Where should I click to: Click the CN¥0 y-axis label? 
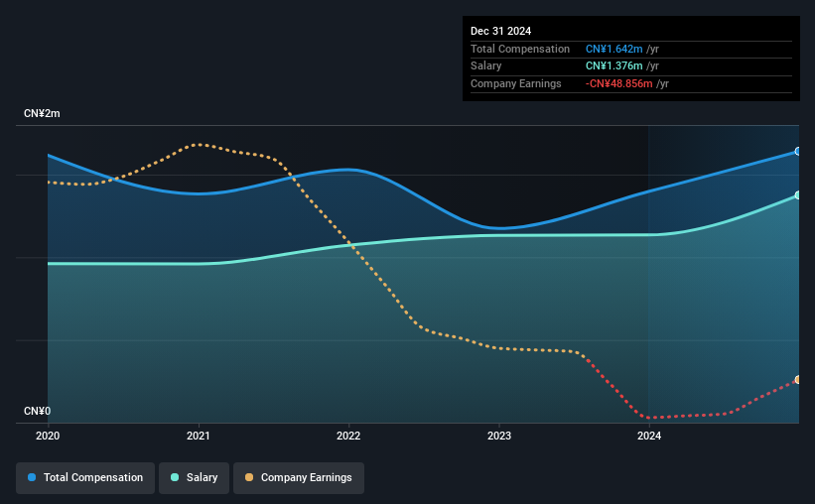38,412
